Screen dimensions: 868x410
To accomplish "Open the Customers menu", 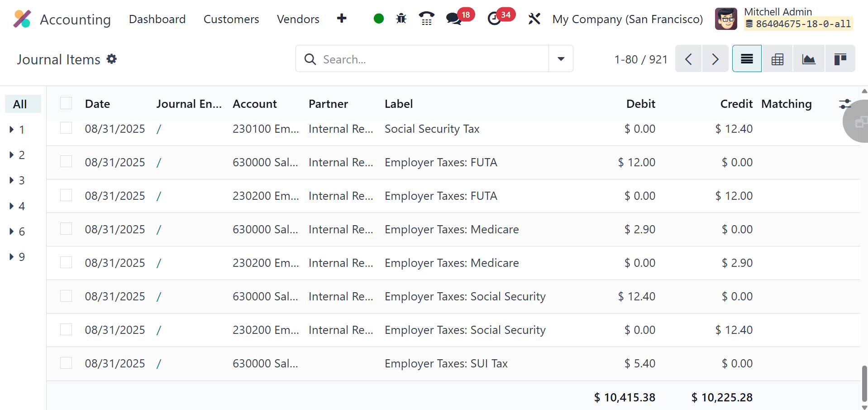I will [231, 19].
